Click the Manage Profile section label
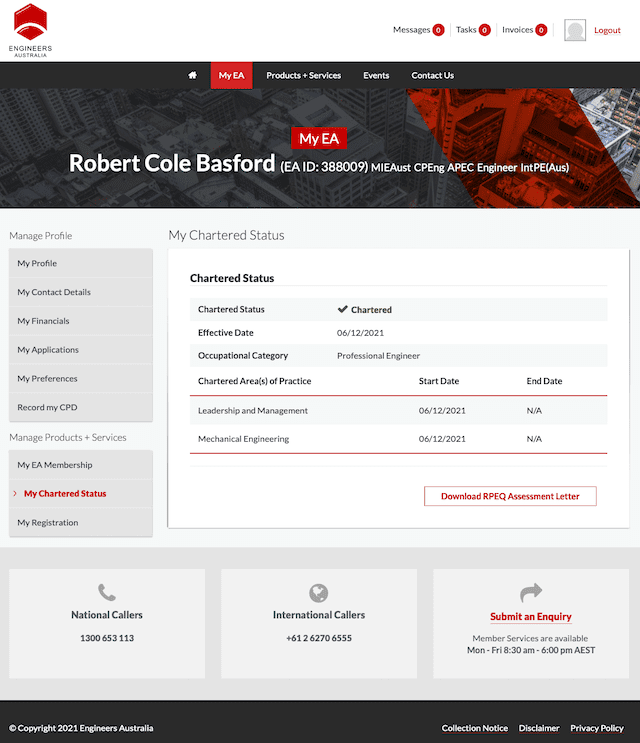The height and width of the screenshot is (743, 640). click(x=41, y=236)
